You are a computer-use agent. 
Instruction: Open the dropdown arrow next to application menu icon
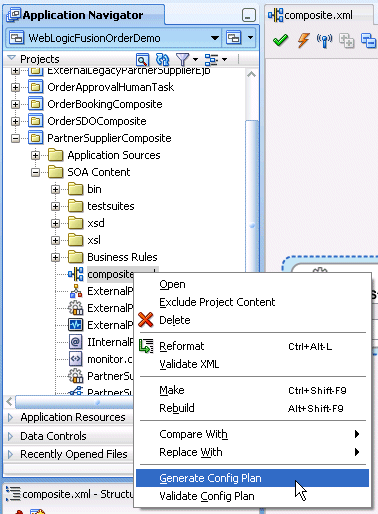click(250, 38)
